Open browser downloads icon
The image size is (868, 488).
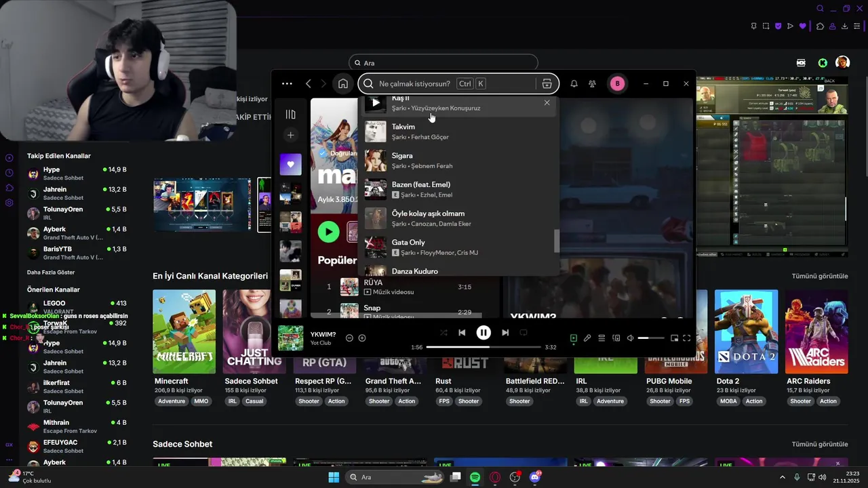844,26
